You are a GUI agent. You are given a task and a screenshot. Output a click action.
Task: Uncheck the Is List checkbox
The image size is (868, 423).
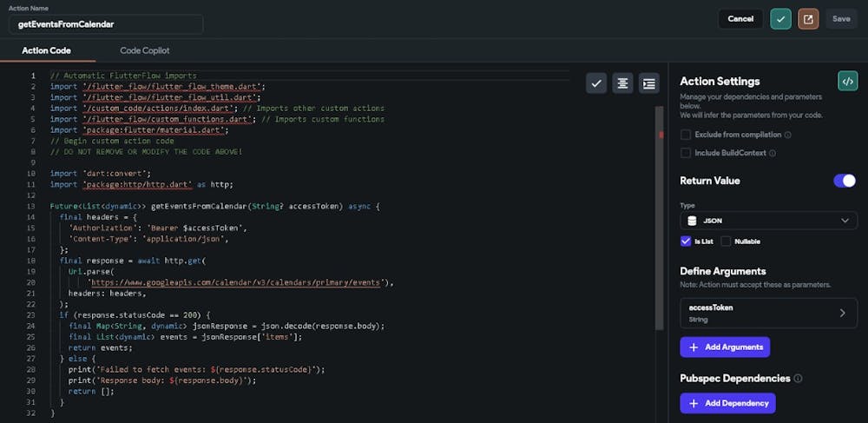click(686, 241)
